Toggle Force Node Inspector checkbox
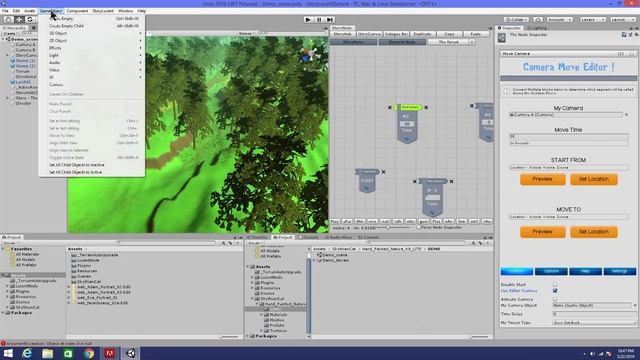This screenshot has width=640, height=360. click(419, 228)
